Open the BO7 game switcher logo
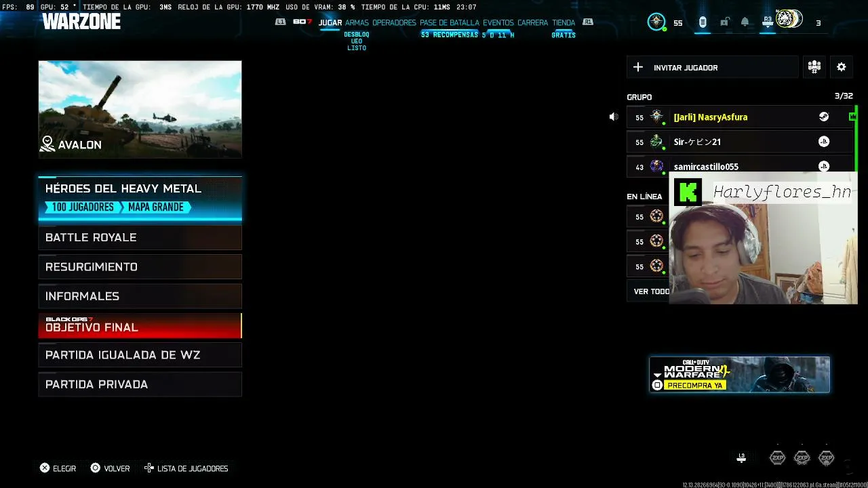 (302, 22)
